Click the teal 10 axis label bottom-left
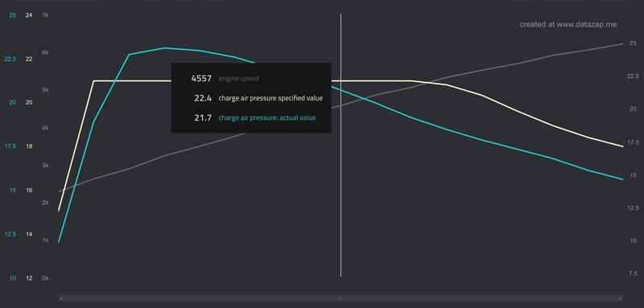Image resolution: width=644 pixels, height=308 pixels. 13,278
